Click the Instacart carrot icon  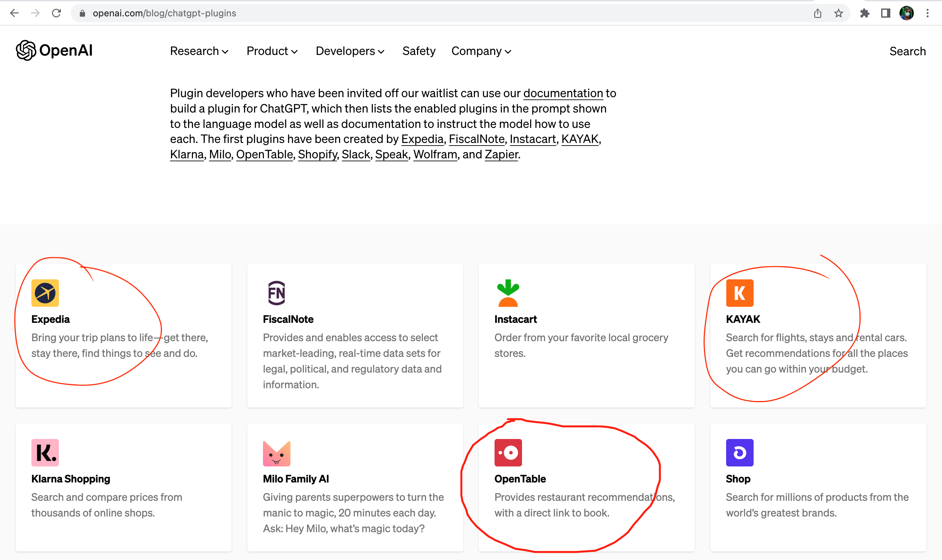tap(508, 293)
